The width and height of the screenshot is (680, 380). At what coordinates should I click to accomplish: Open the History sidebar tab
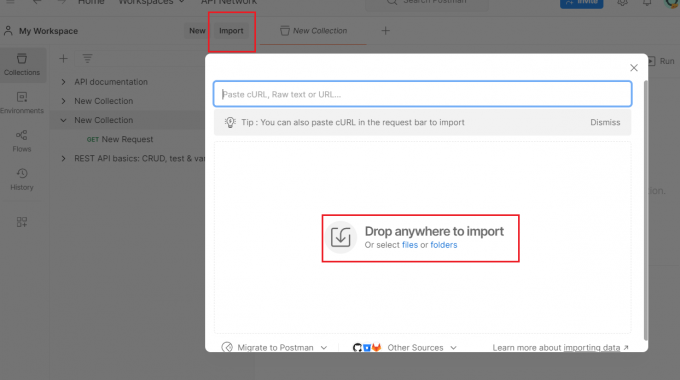[22, 179]
